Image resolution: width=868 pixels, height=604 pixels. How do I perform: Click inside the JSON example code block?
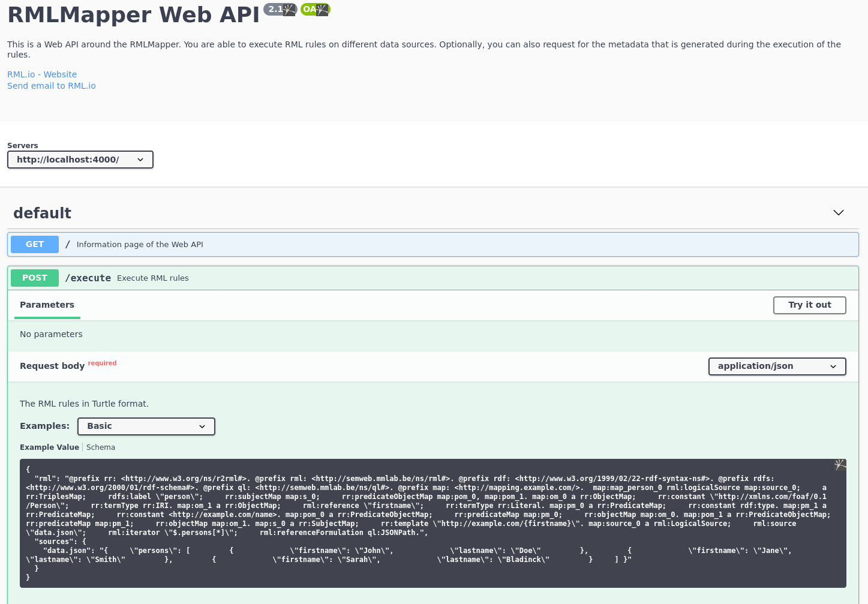pyautogui.click(x=433, y=524)
